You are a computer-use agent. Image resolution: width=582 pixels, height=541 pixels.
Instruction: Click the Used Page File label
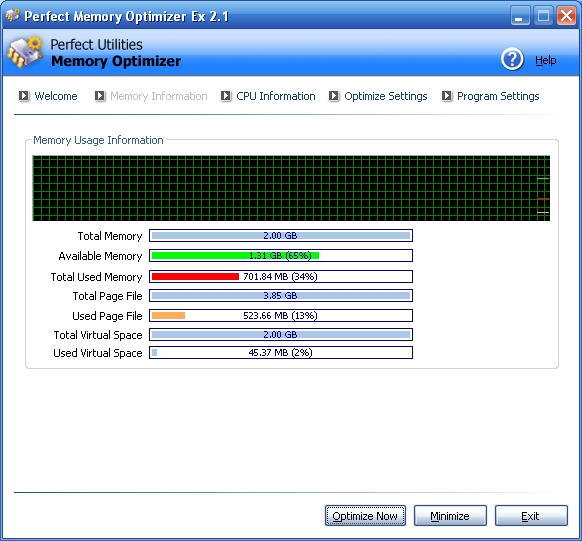tap(107, 316)
